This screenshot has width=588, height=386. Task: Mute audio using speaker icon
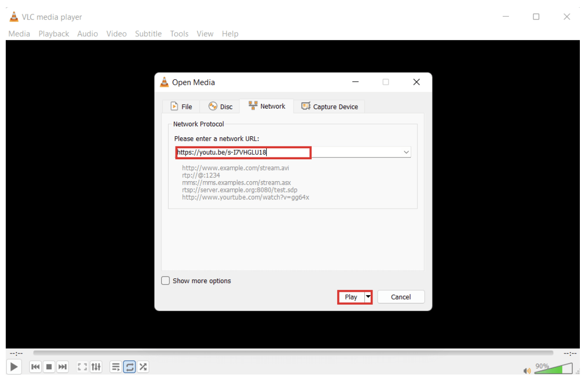[527, 371]
